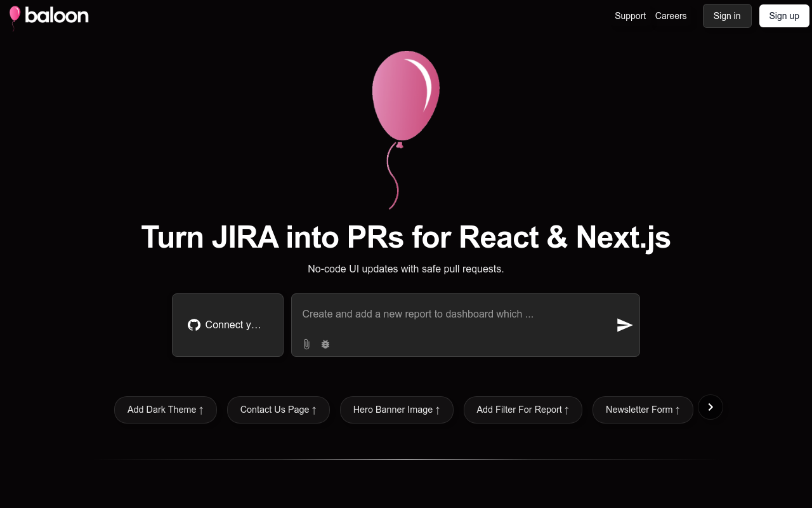Open the Support link
Viewport: 812px width, 508px height.
coord(630,16)
